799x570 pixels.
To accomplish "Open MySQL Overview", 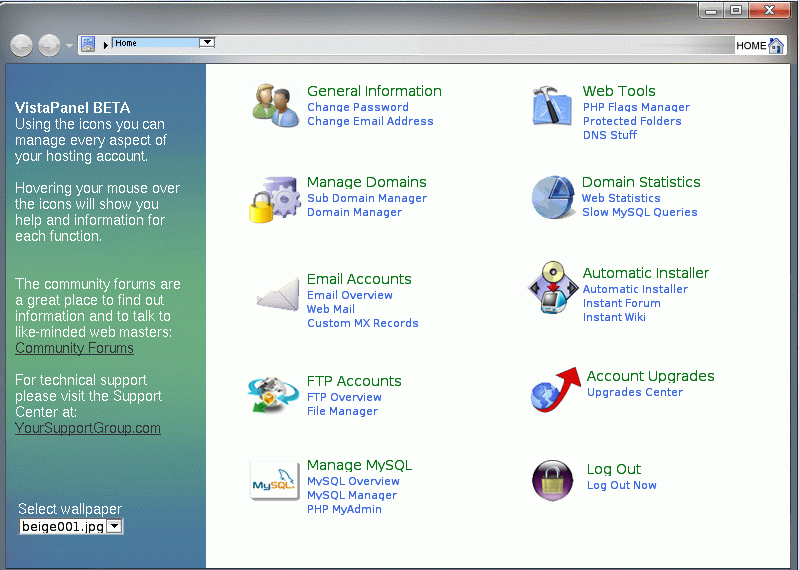I will coord(353,481).
